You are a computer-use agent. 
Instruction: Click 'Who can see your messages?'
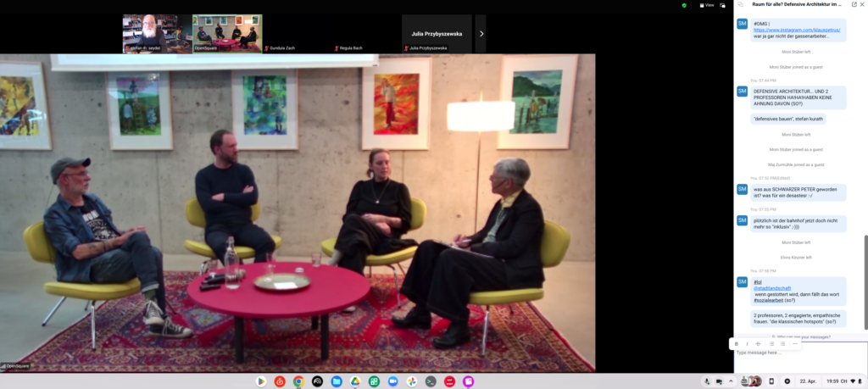point(799,336)
